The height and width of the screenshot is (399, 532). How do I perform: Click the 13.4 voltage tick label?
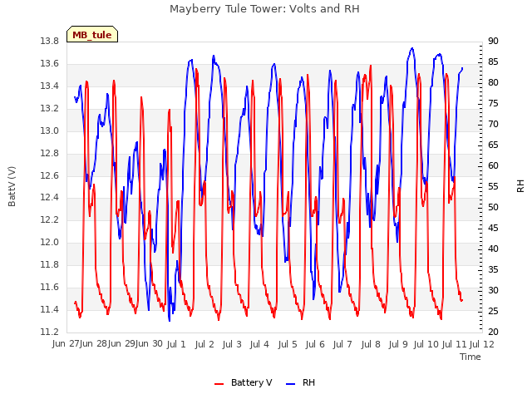(50, 86)
